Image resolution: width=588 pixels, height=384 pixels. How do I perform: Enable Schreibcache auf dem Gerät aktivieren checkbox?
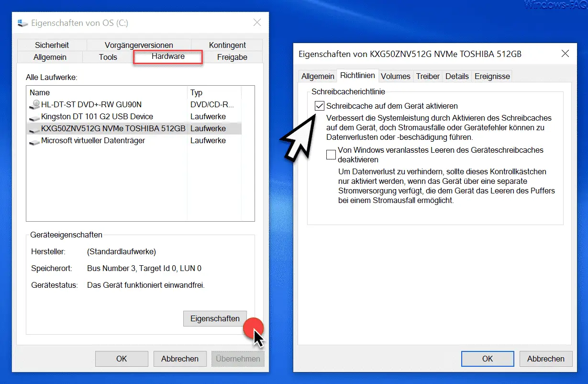point(319,106)
